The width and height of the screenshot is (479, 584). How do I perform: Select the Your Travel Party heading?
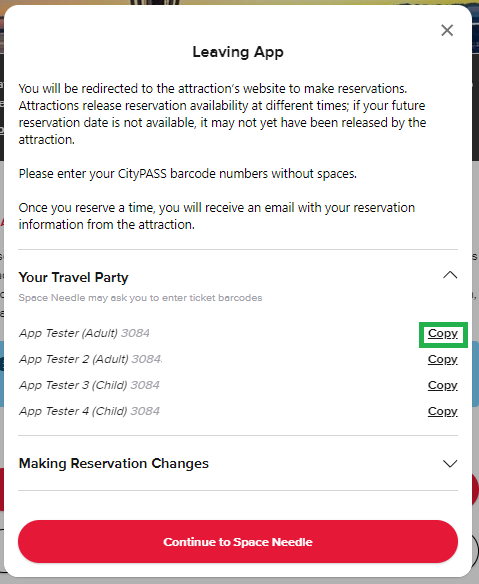click(x=73, y=277)
